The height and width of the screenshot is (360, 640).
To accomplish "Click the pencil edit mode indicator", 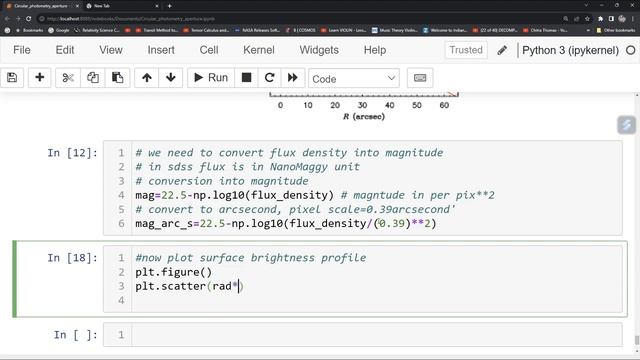I will [x=502, y=50].
